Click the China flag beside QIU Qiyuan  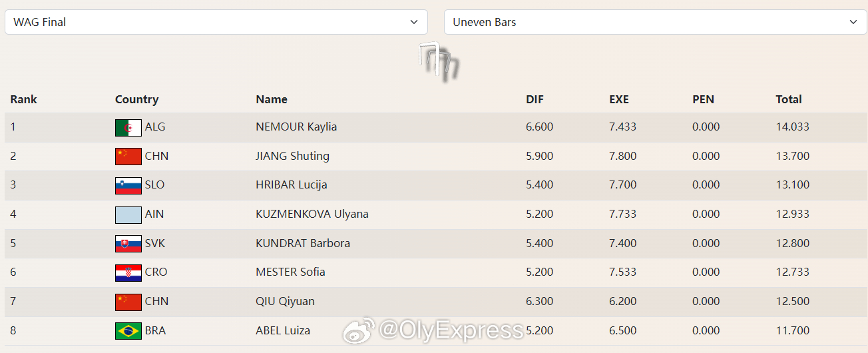click(128, 302)
